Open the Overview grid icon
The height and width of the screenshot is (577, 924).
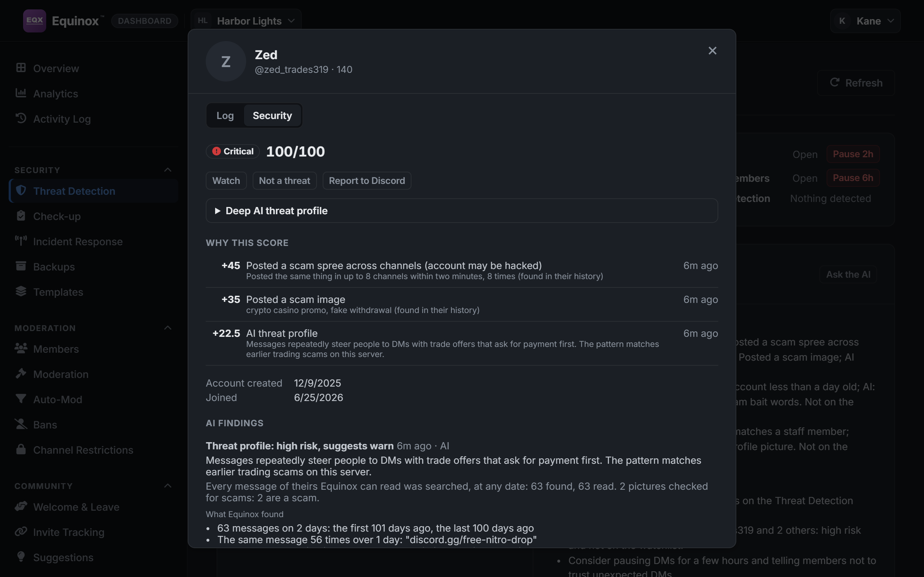point(21,68)
